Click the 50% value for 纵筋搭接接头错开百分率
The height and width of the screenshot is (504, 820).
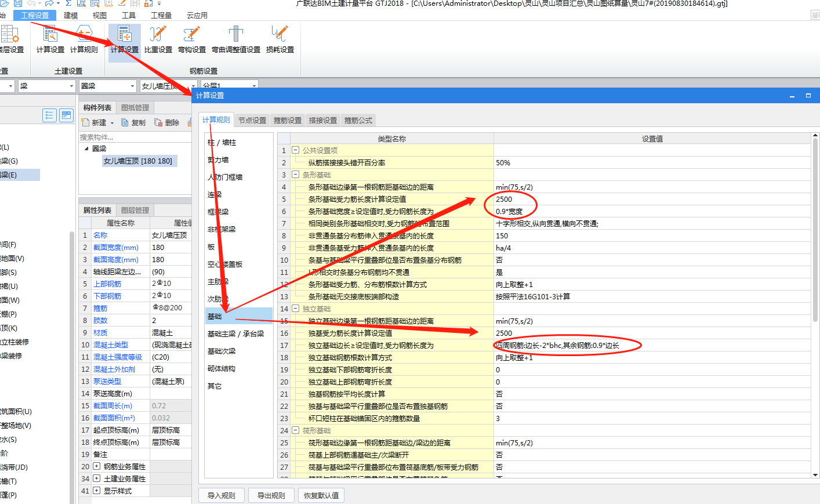point(652,162)
